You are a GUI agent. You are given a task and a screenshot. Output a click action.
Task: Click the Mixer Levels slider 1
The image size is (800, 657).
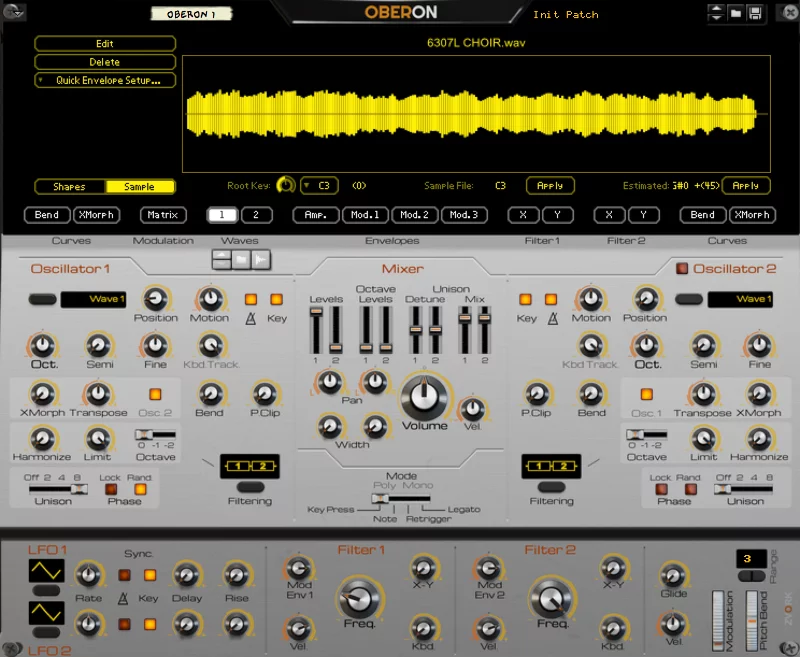click(316, 331)
